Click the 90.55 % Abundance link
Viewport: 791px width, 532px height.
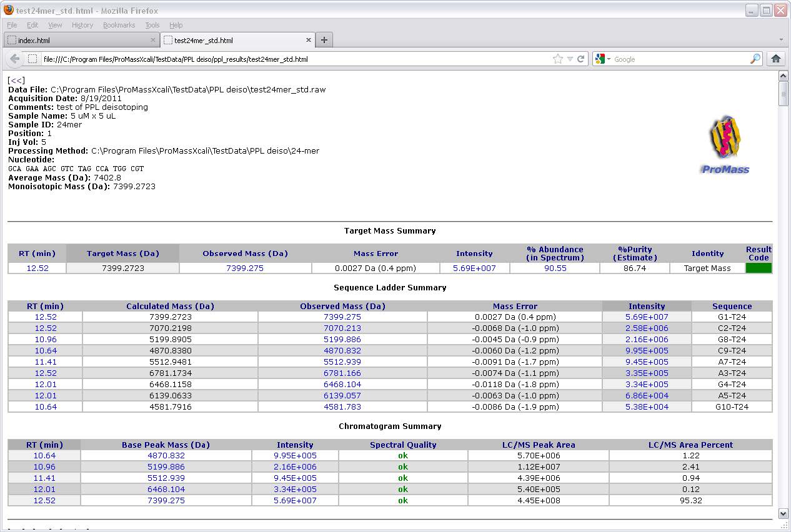click(x=555, y=268)
